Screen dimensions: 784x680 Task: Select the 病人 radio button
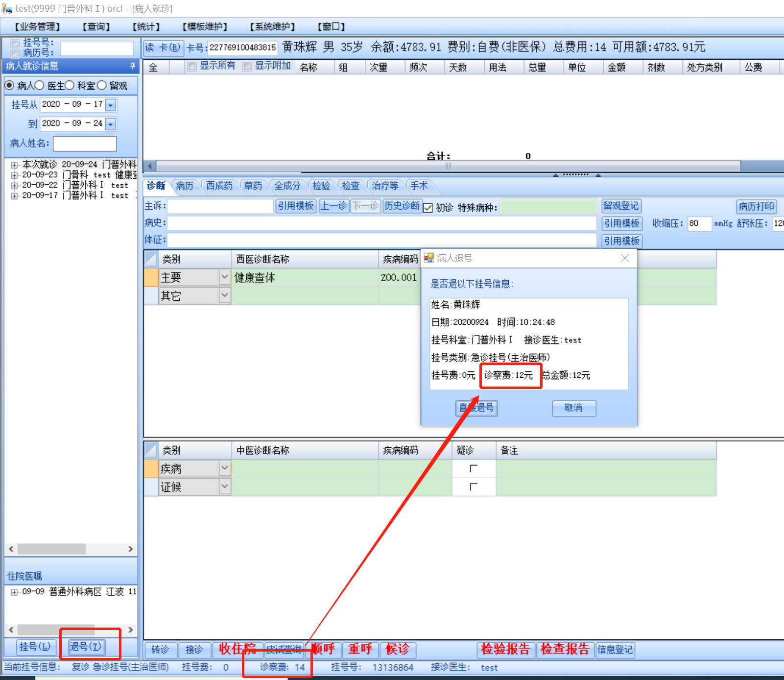[9, 85]
